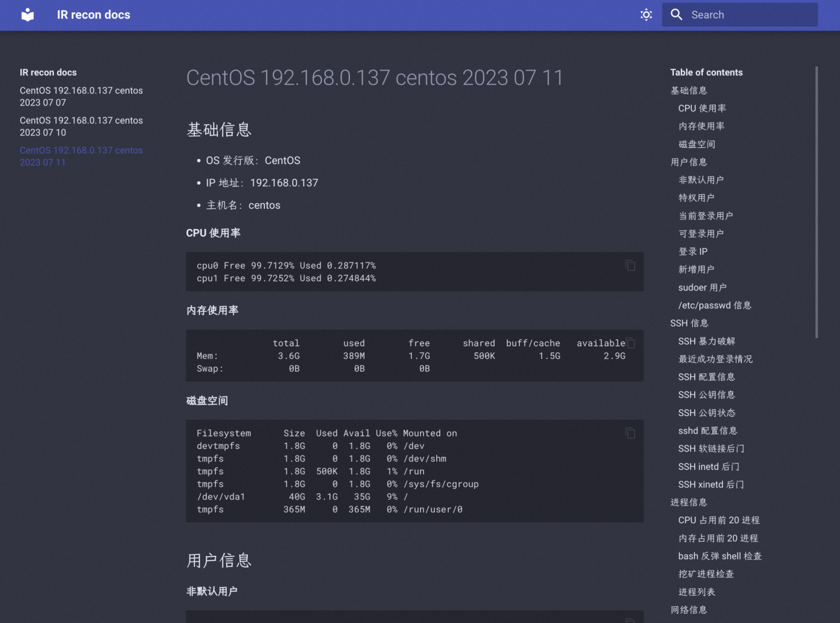Jump to 进程信息 section link
The image size is (840, 623).
tap(689, 502)
